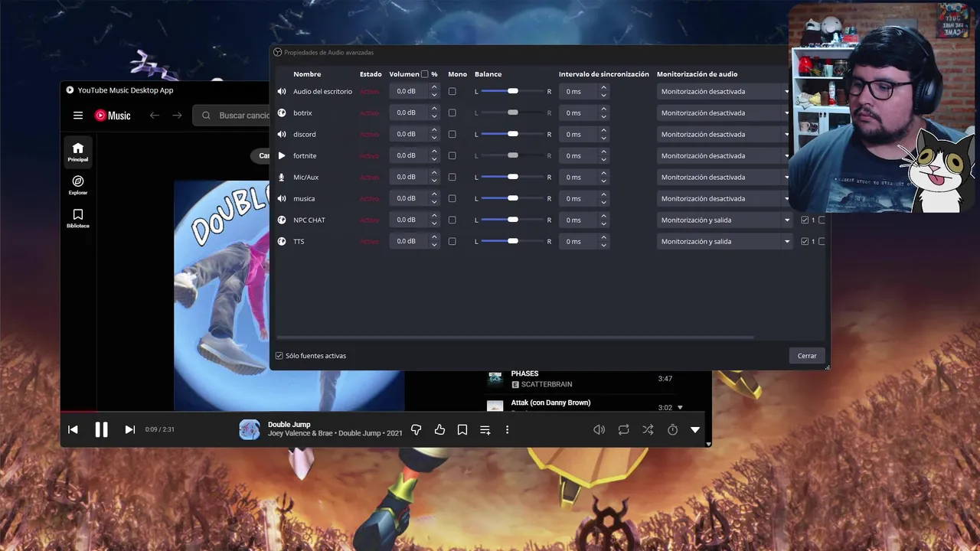Click the browser icon beside TTS
Viewport: 980px width, 551px height.
tap(282, 241)
